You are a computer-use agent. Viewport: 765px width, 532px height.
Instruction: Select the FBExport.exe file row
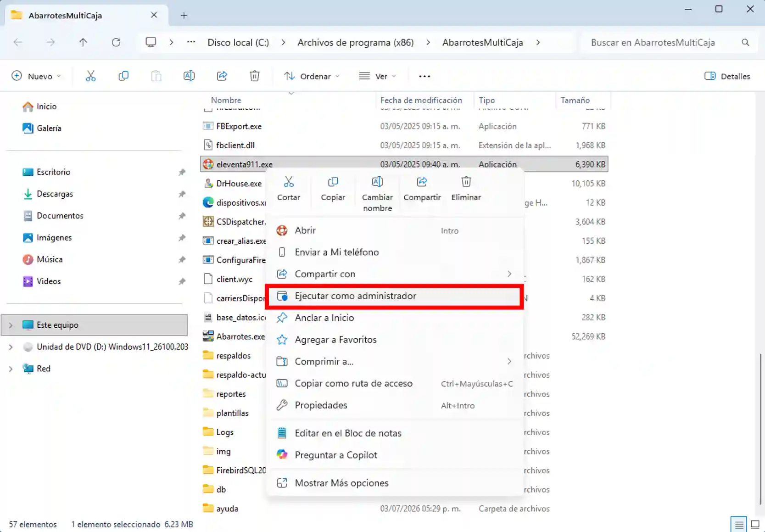point(404,126)
